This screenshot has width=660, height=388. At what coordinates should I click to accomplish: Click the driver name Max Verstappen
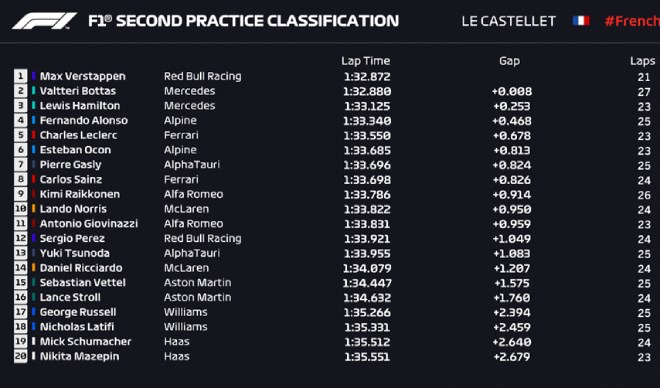coord(82,76)
